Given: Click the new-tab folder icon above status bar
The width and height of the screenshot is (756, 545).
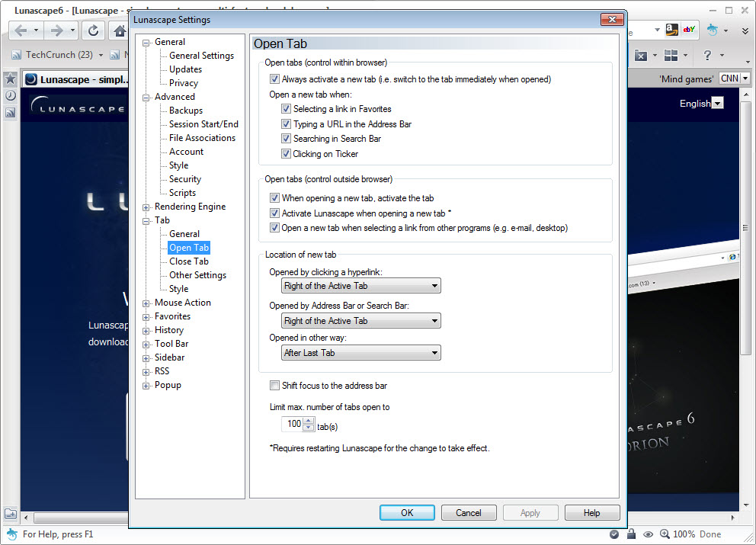Looking at the screenshot, I should (10, 514).
